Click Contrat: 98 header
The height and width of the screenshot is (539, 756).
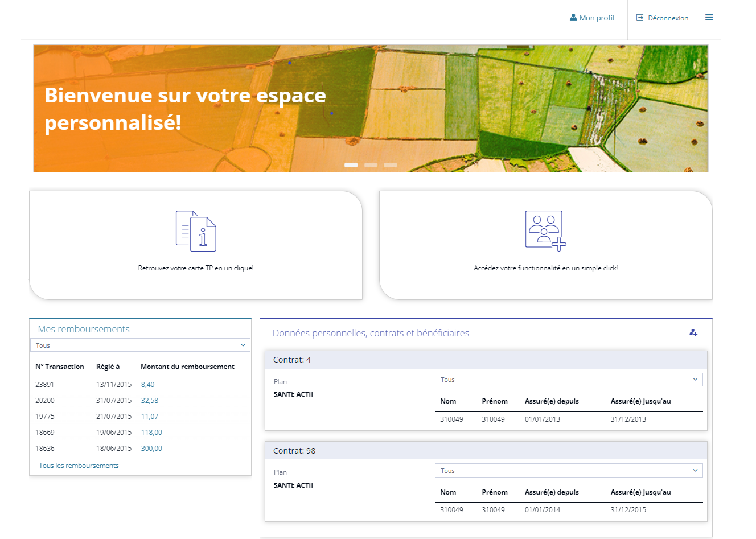[x=486, y=451]
